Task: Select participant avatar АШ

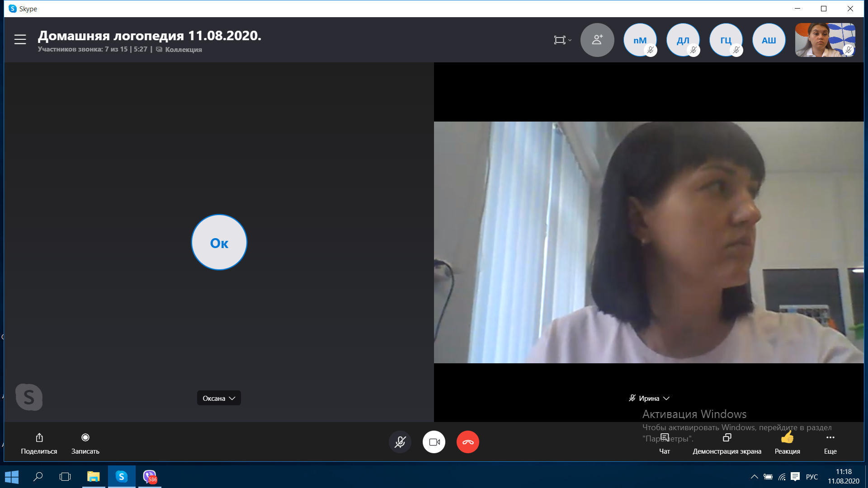Action: click(x=769, y=40)
